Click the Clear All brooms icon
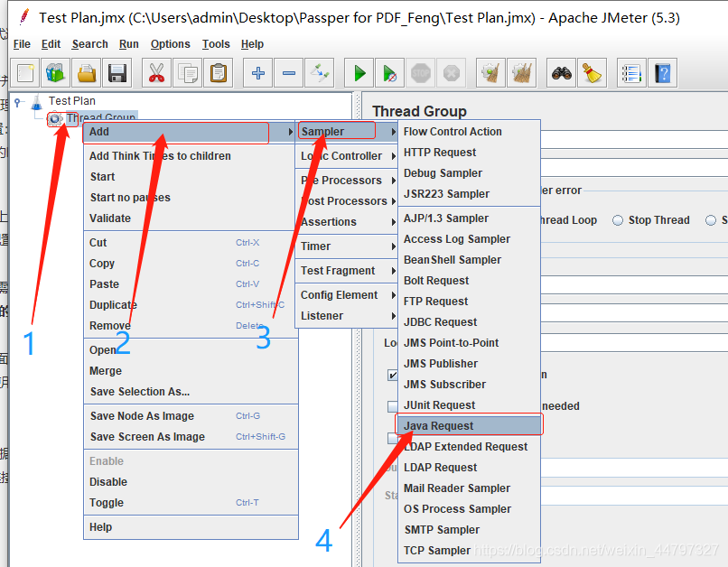Image resolution: width=728 pixels, height=567 pixels. coord(522,73)
